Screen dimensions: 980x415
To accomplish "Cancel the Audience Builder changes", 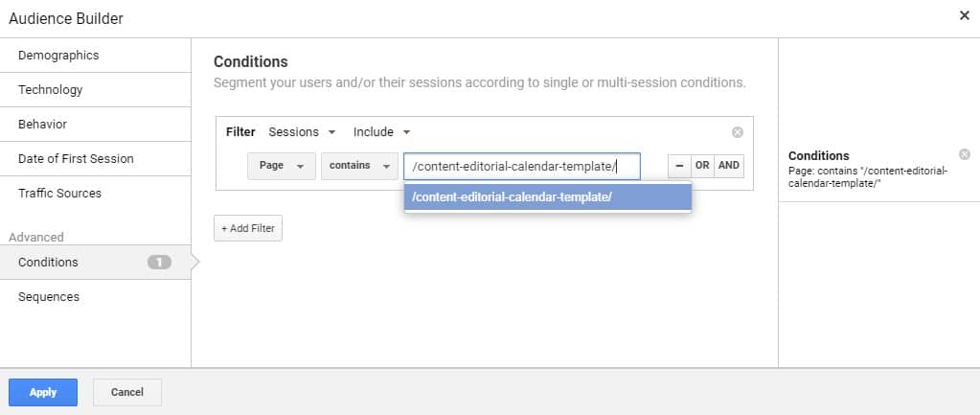I will click(127, 392).
